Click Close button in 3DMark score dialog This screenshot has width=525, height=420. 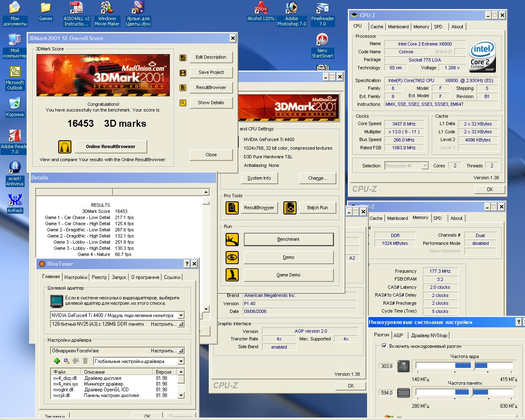pyautogui.click(x=211, y=155)
